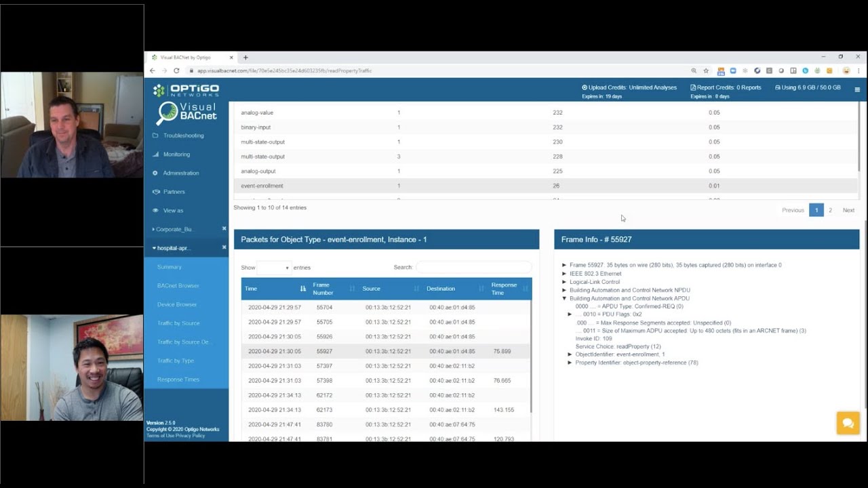Click the hamburger menu in header
The height and width of the screenshot is (488, 868).
(857, 89)
